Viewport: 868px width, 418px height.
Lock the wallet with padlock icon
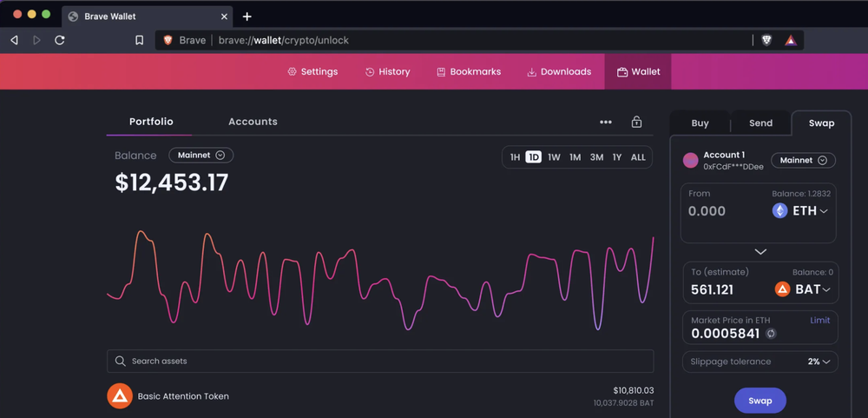click(x=636, y=122)
